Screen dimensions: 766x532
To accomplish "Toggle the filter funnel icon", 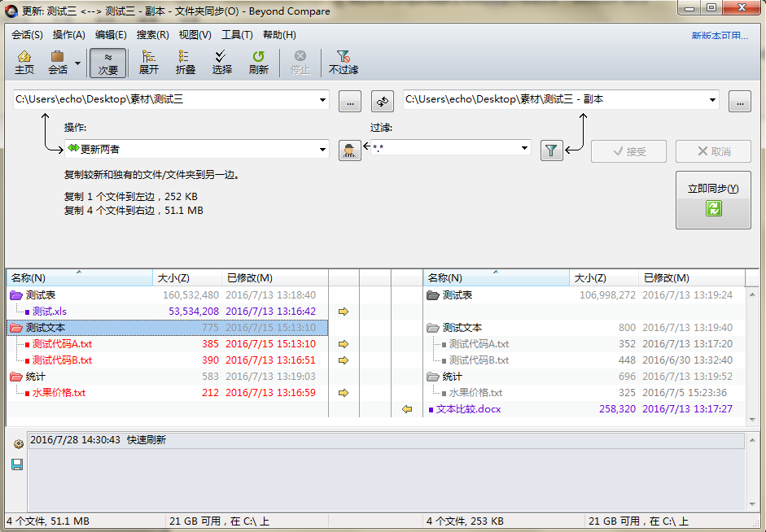I will pyautogui.click(x=551, y=150).
